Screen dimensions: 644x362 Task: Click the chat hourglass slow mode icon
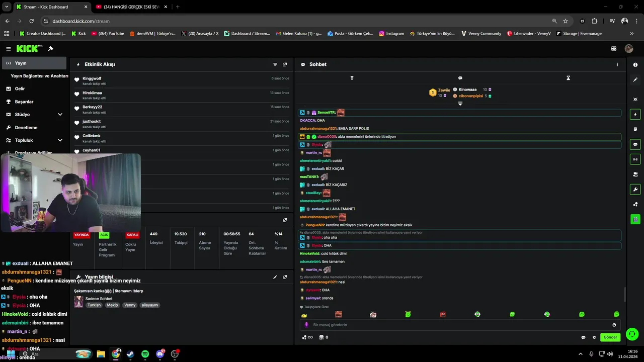click(568, 78)
